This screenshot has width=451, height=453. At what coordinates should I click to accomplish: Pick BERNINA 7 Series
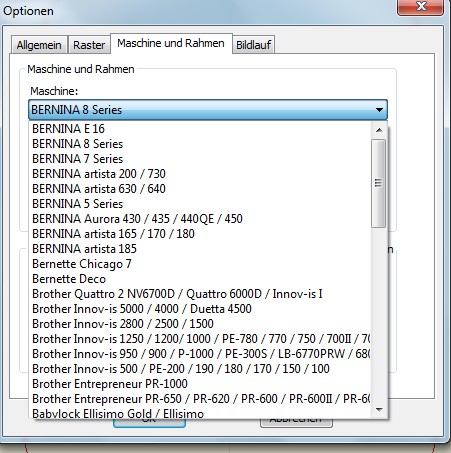tap(201, 159)
